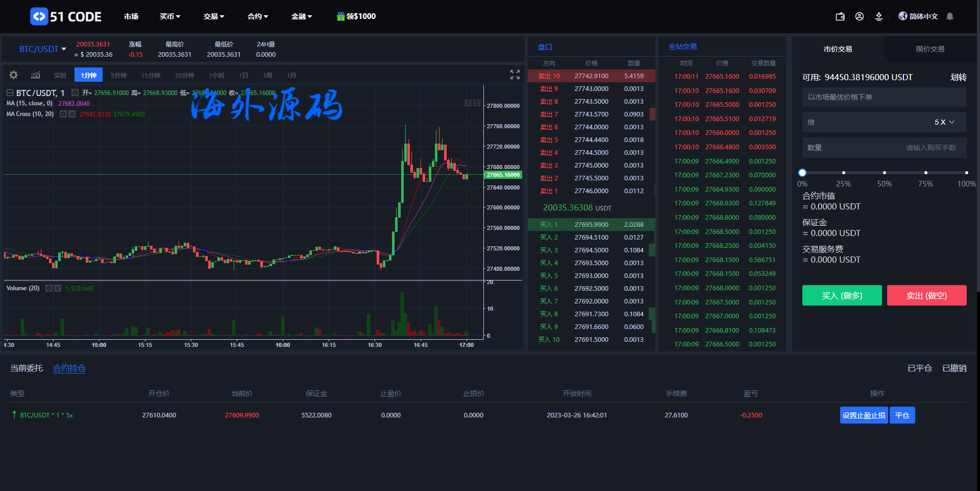Remove the Volume (20) indicator
This screenshot has height=491, width=980.
pos(58,288)
